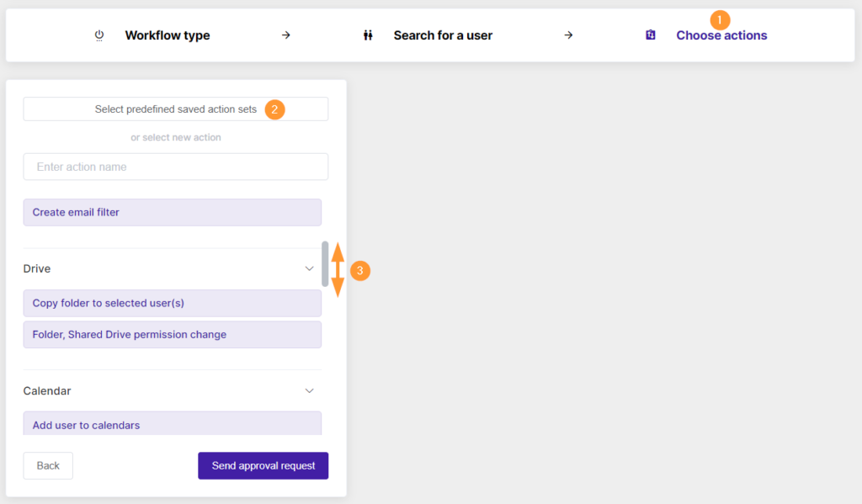Select the people icon near Search for a user

pos(368,35)
